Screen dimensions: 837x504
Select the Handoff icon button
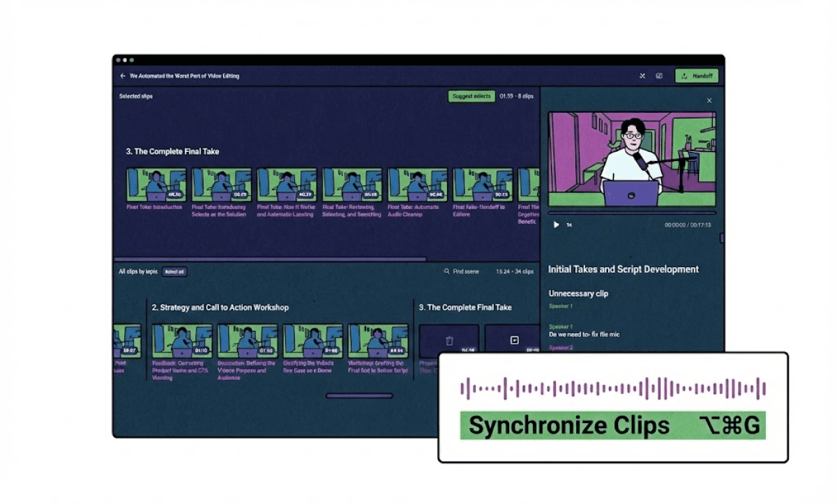click(696, 76)
